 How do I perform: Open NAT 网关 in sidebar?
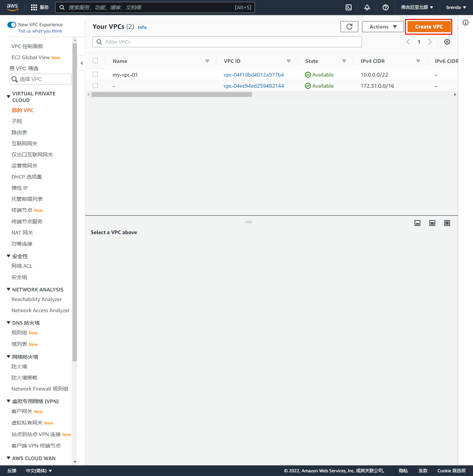[22, 233]
